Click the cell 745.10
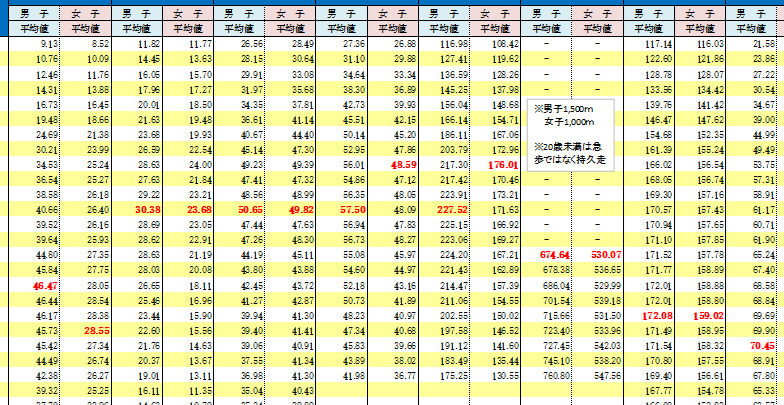Screen dimensions: 784x405 click(x=556, y=360)
